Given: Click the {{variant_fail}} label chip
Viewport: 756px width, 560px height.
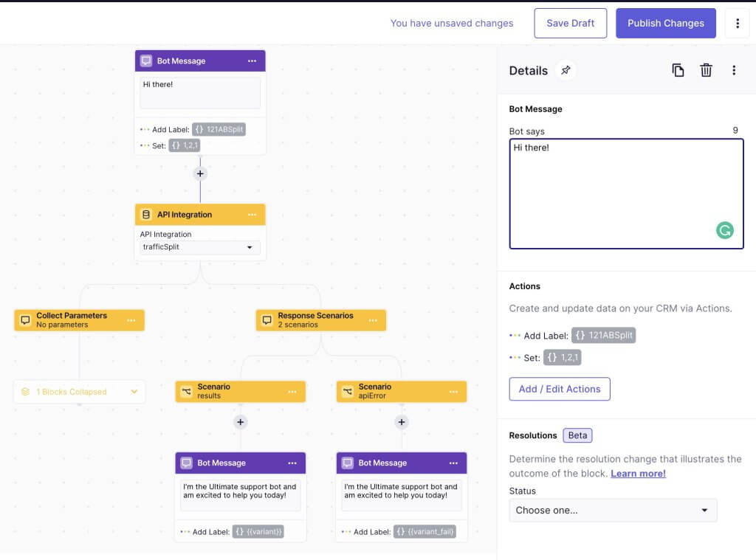Looking at the screenshot, I should click(x=425, y=531).
